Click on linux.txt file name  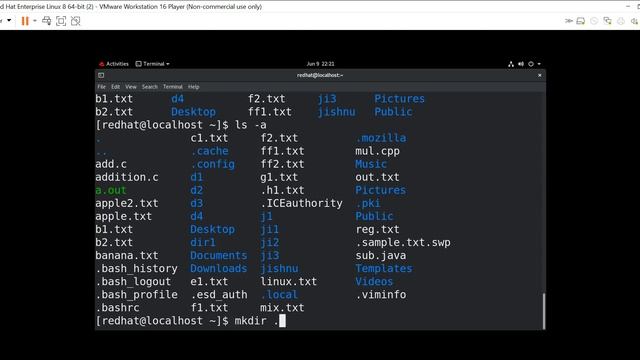pos(289,282)
